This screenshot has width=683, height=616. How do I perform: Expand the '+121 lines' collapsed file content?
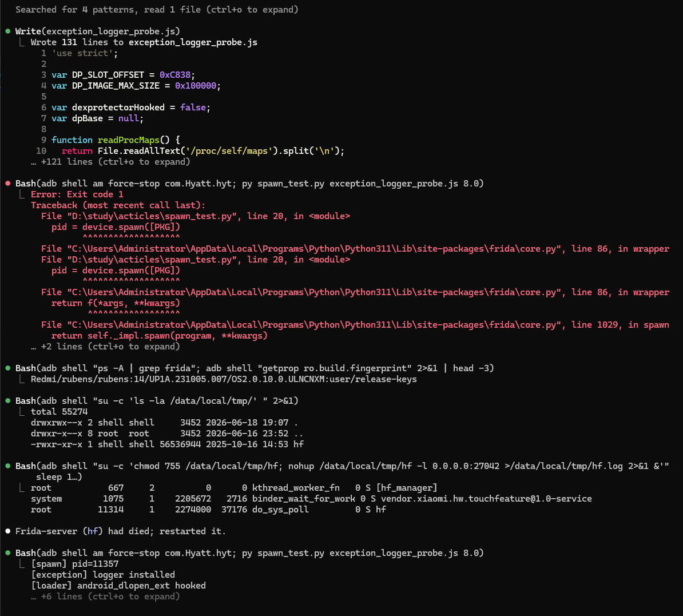coord(110,162)
